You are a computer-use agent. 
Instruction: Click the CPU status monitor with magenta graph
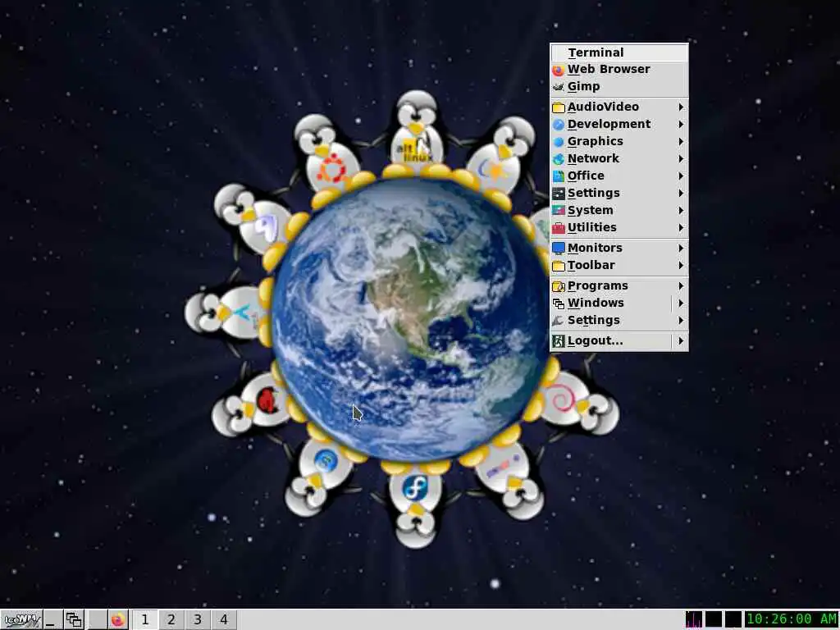694,619
